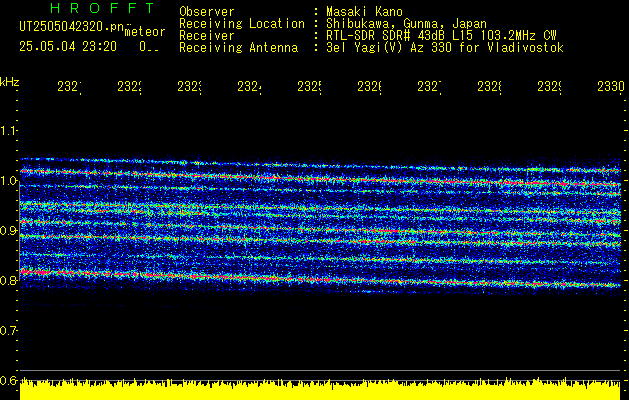629x400 pixels.
Task: Click the 1.0 frequency axis label
Action: coord(8,181)
